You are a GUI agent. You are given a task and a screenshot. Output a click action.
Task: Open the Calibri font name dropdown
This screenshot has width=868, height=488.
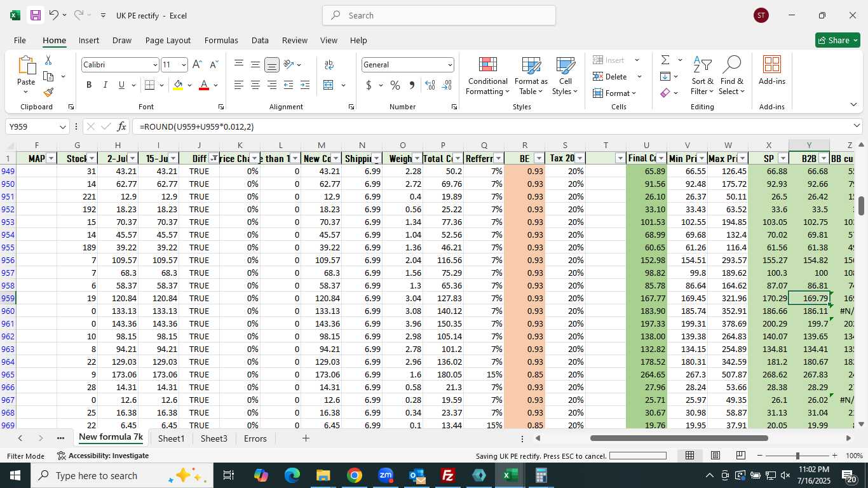click(154, 65)
